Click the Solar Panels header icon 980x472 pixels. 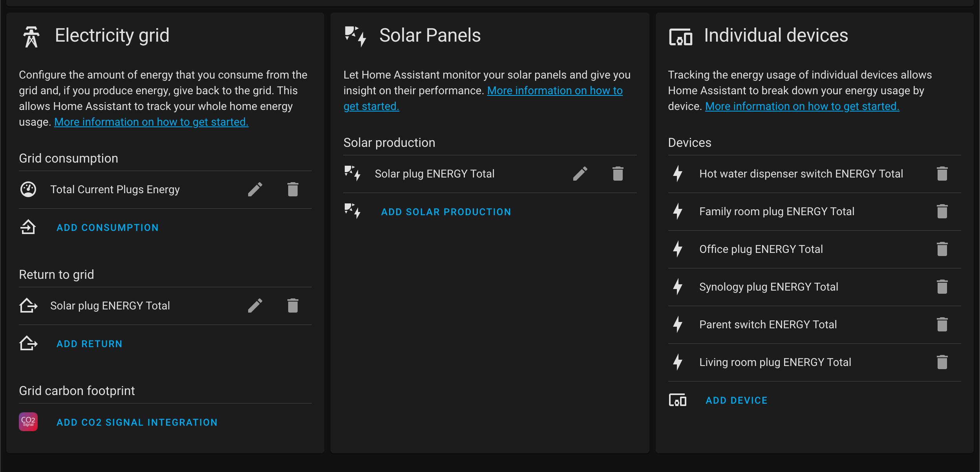[x=356, y=36]
